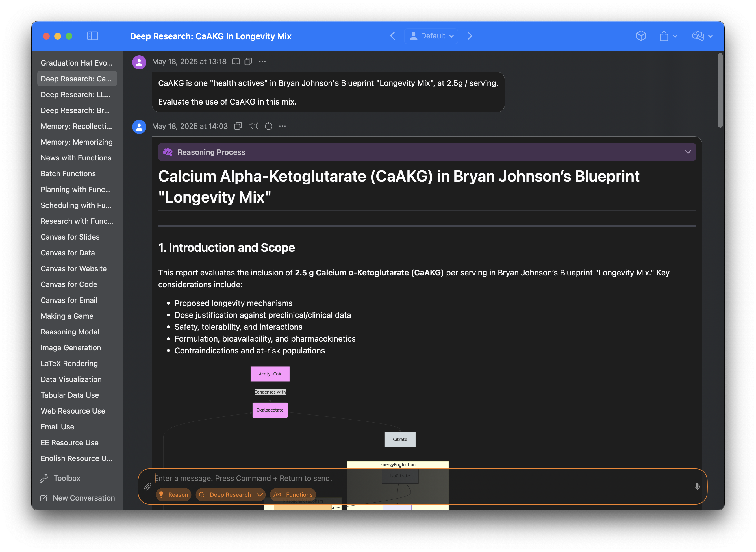Toggle the Functions option
This screenshot has height=552, width=756.
293,495
